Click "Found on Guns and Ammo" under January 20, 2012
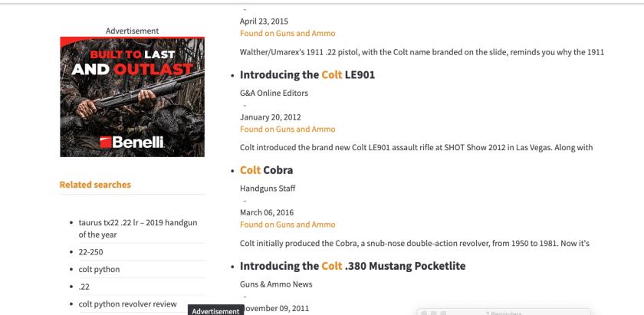Viewport: 644px width, 315px height. [x=287, y=129]
